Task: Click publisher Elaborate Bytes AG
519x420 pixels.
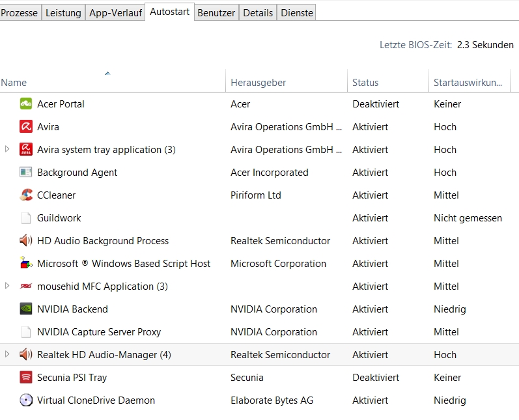Action: pos(272,400)
